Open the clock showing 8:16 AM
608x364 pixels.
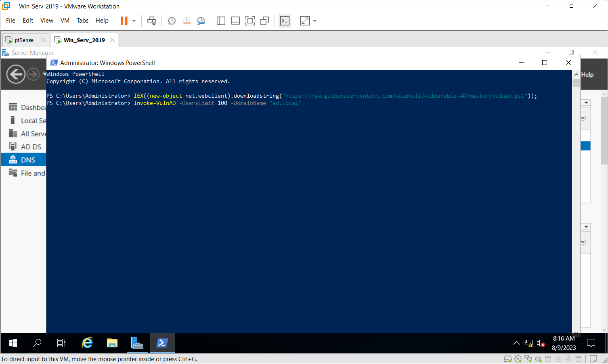(x=564, y=343)
